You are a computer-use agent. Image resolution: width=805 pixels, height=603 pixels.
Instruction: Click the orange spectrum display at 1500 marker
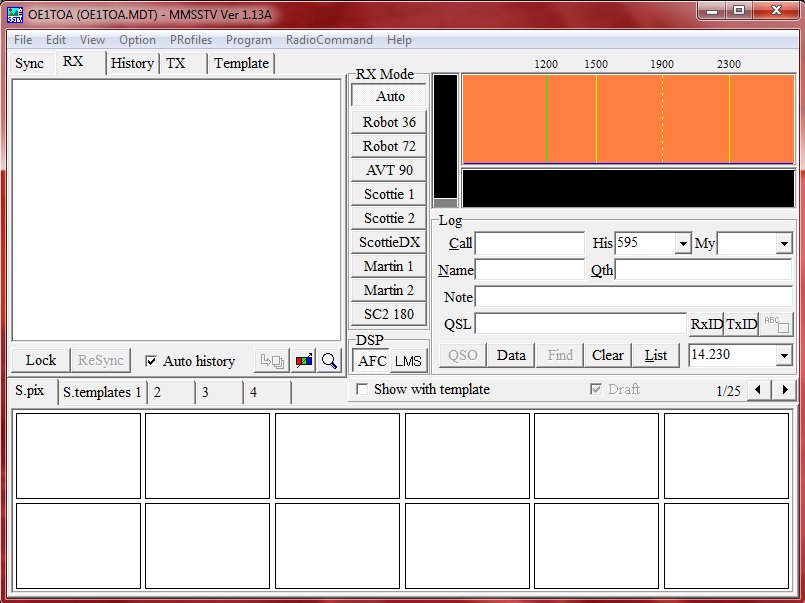596,118
